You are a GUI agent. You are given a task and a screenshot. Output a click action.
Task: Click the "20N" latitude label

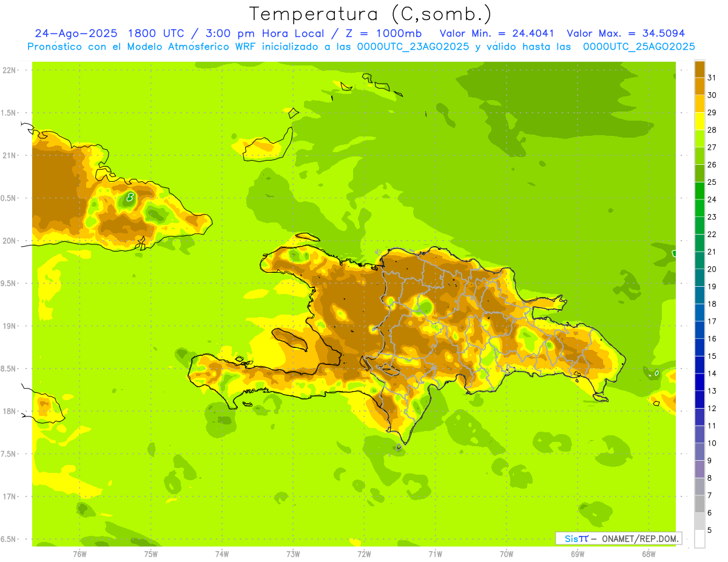coord(9,241)
